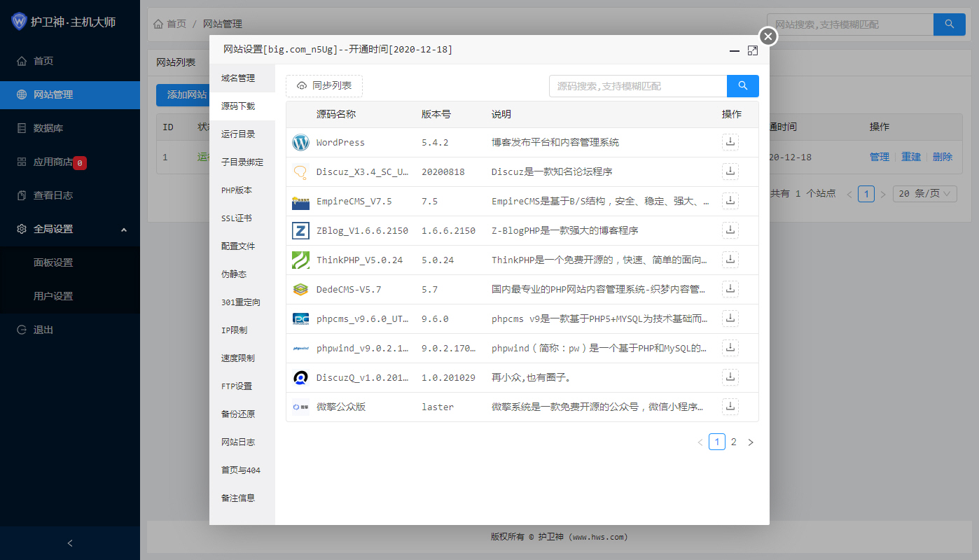Download the Discuz_X3.4 source package

coord(730,171)
